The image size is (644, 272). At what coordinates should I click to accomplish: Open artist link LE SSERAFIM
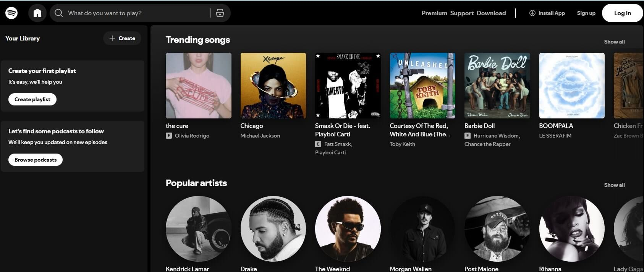pos(555,136)
